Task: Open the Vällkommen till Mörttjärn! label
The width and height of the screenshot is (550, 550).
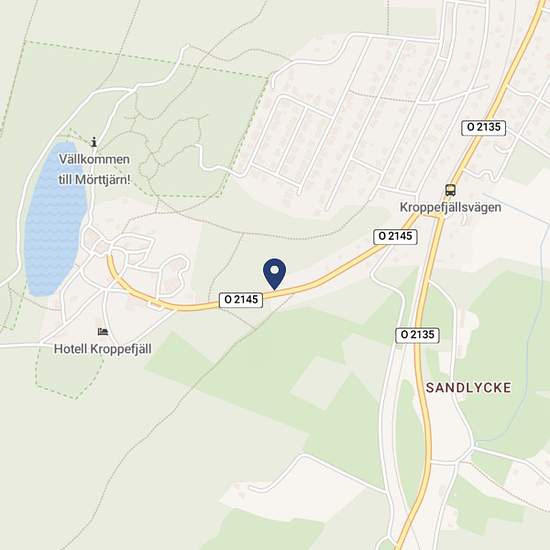Action: (94, 169)
